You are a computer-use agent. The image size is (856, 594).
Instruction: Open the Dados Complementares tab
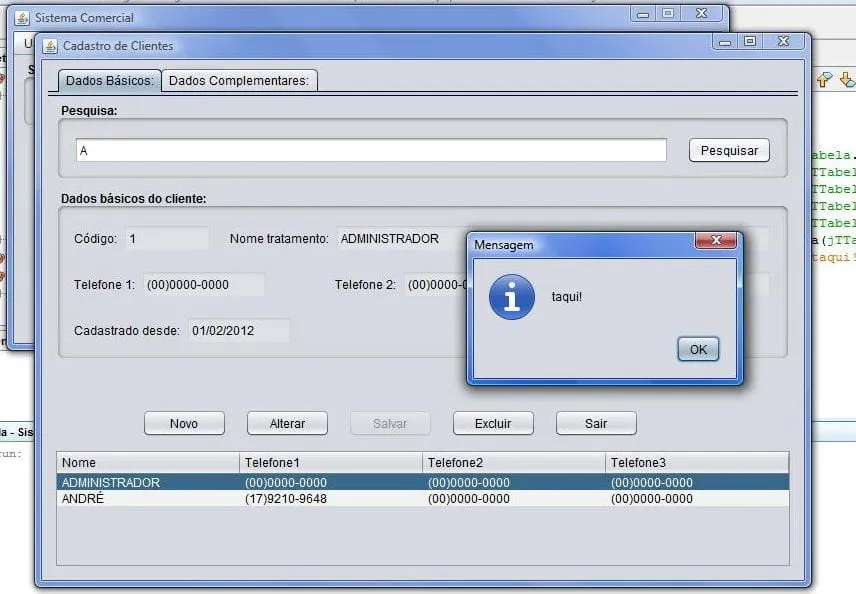point(239,81)
